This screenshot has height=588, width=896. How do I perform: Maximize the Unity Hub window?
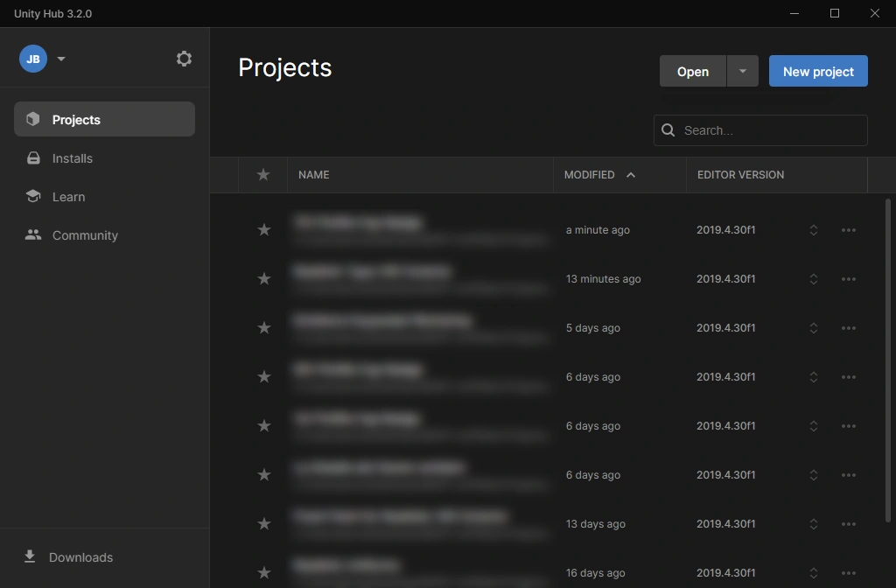click(x=834, y=13)
